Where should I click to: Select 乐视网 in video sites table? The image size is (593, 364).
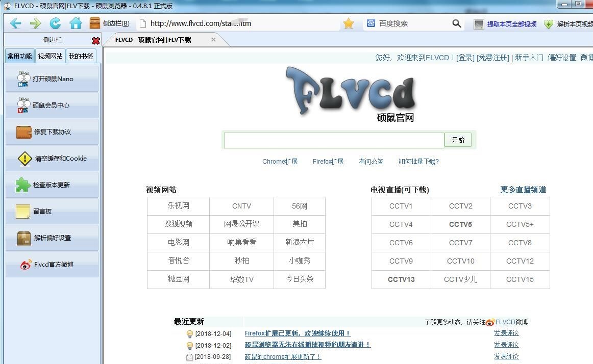(x=178, y=206)
